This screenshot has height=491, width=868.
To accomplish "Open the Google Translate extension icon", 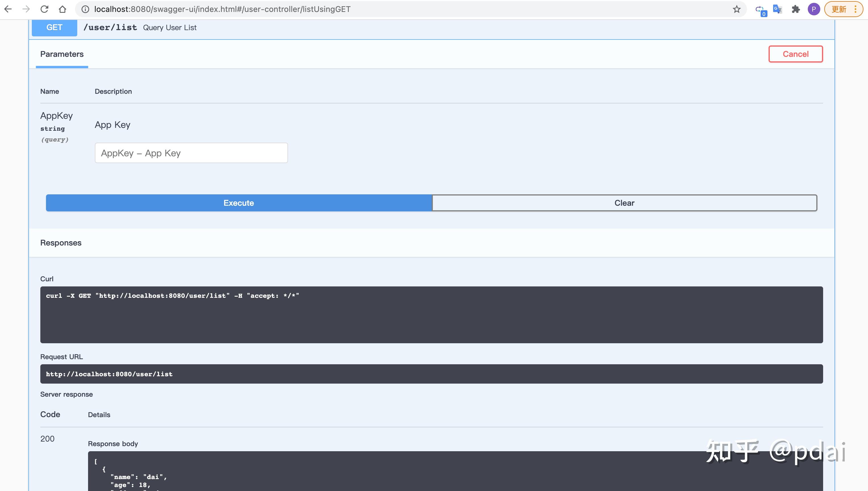I will pos(777,9).
